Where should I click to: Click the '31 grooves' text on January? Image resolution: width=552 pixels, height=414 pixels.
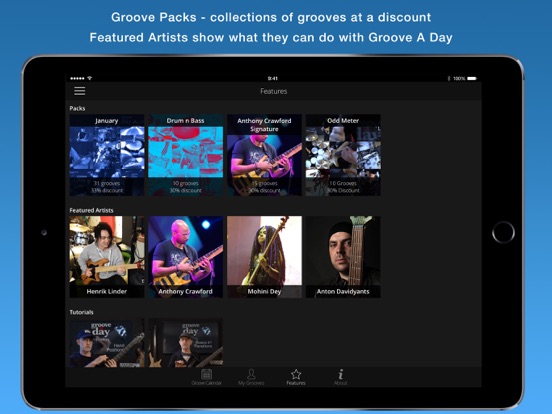[107, 183]
